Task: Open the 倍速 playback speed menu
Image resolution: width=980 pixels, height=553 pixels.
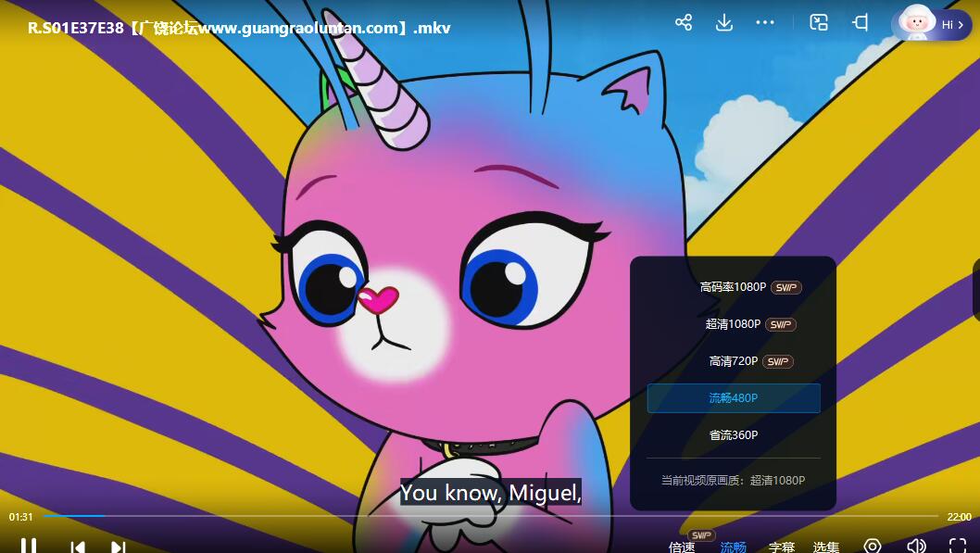Action: [681, 547]
